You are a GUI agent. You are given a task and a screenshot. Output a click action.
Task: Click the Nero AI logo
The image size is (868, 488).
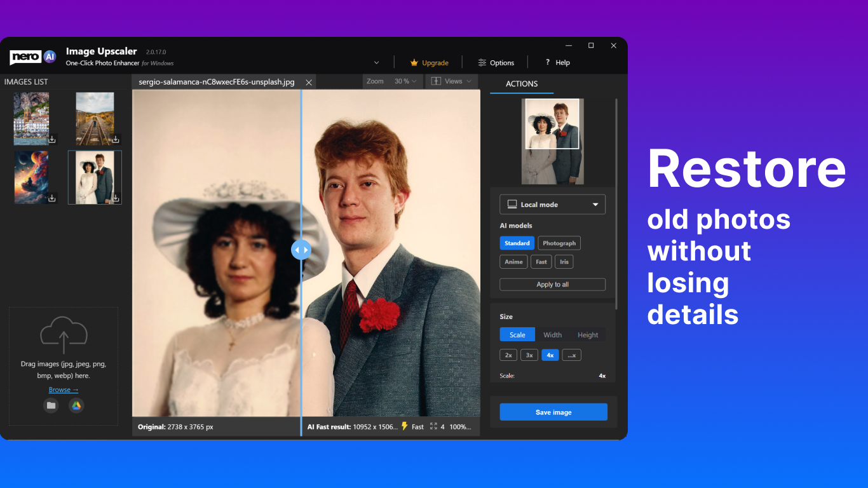pyautogui.click(x=32, y=57)
